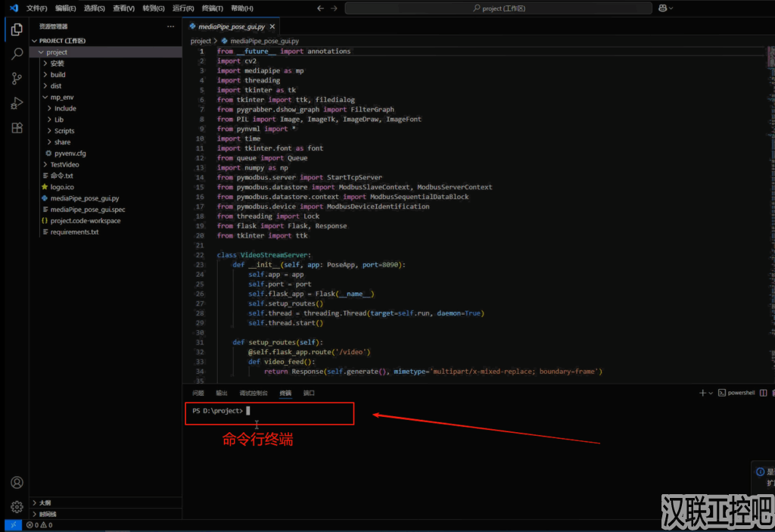The width and height of the screenshot is (775, 532).
Task: Click the errors and warnings status indicator
Action: 38,524
